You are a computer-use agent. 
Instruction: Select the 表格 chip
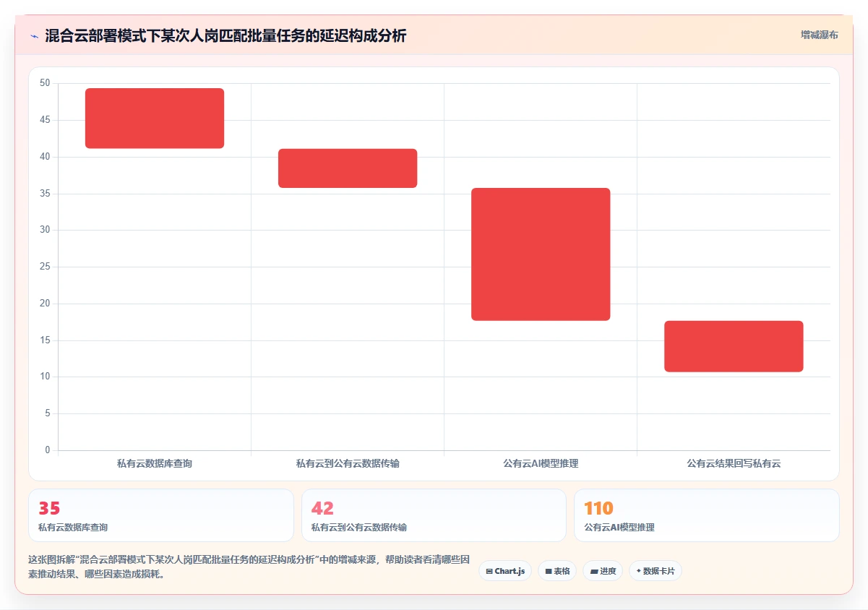pos(557,571)
